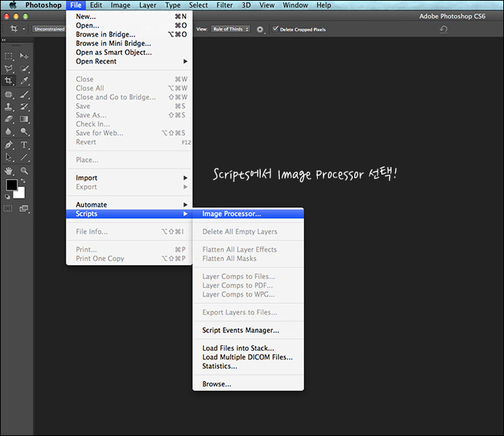504x436 pixels.
Task: Open the Image menu
Action: (121, 5)
